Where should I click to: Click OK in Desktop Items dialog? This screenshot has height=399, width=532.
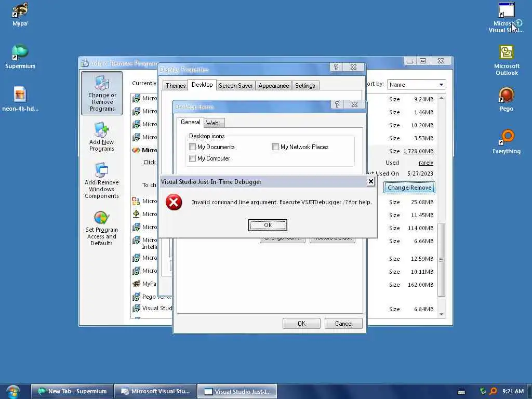pos(301,324)
